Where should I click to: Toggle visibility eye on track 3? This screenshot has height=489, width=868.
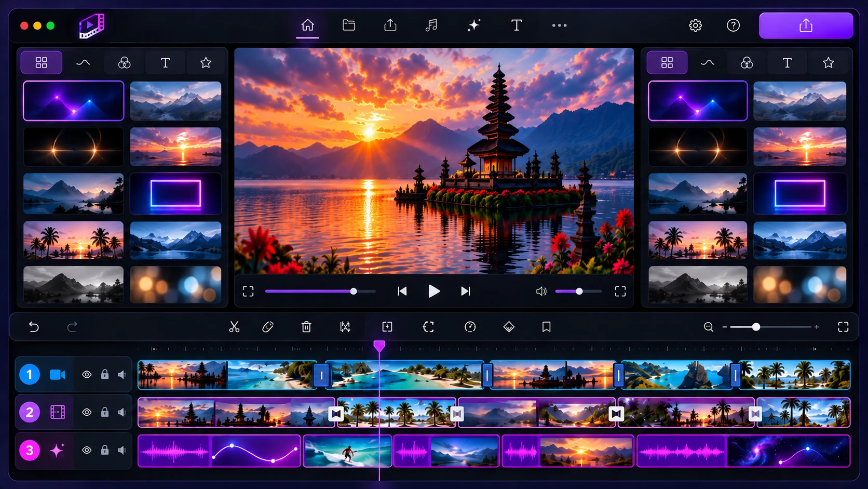pos(87,450)
